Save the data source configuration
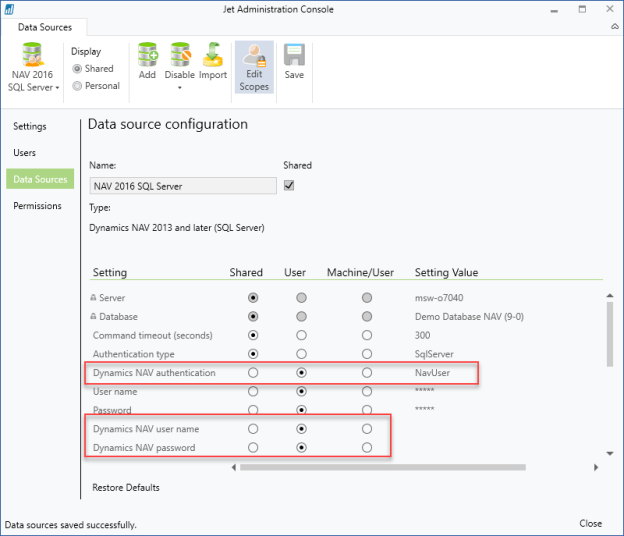 coord(294,62)
